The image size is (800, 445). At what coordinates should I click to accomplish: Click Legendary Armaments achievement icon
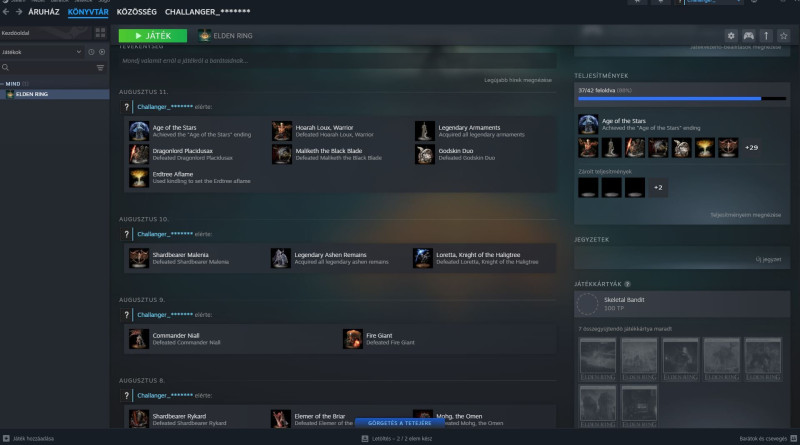click(424, 131)
